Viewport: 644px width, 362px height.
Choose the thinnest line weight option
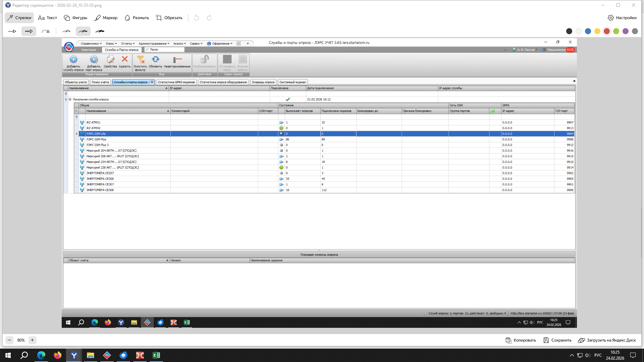[x=66, y=31]
